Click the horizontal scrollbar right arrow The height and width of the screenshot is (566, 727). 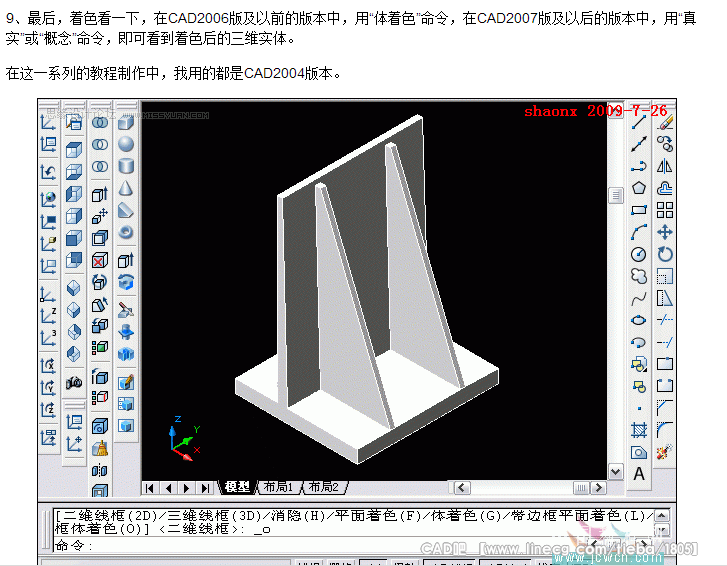[x=599, y=488]
